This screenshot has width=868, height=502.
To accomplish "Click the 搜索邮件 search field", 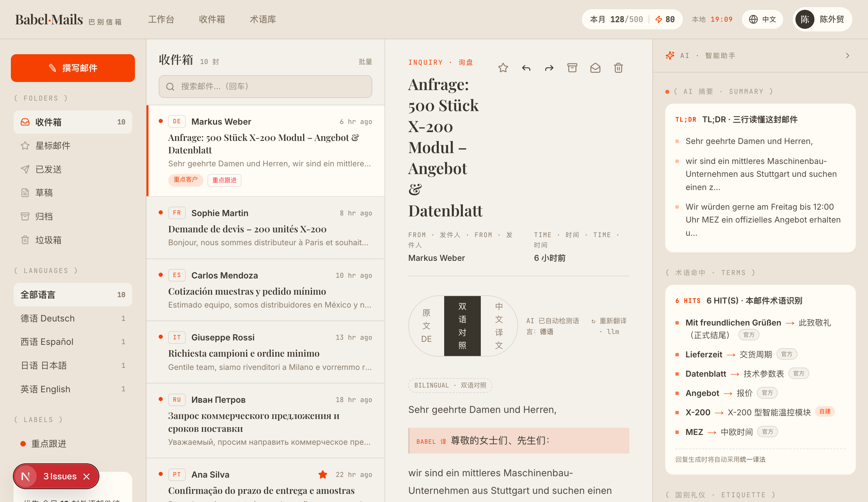I will 265,86.
